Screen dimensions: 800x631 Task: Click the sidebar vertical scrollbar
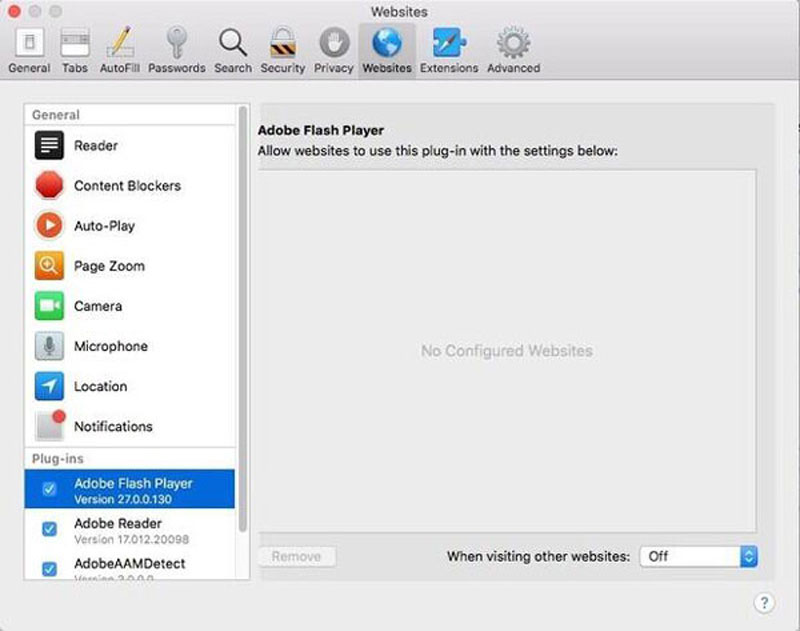point(242,320)
